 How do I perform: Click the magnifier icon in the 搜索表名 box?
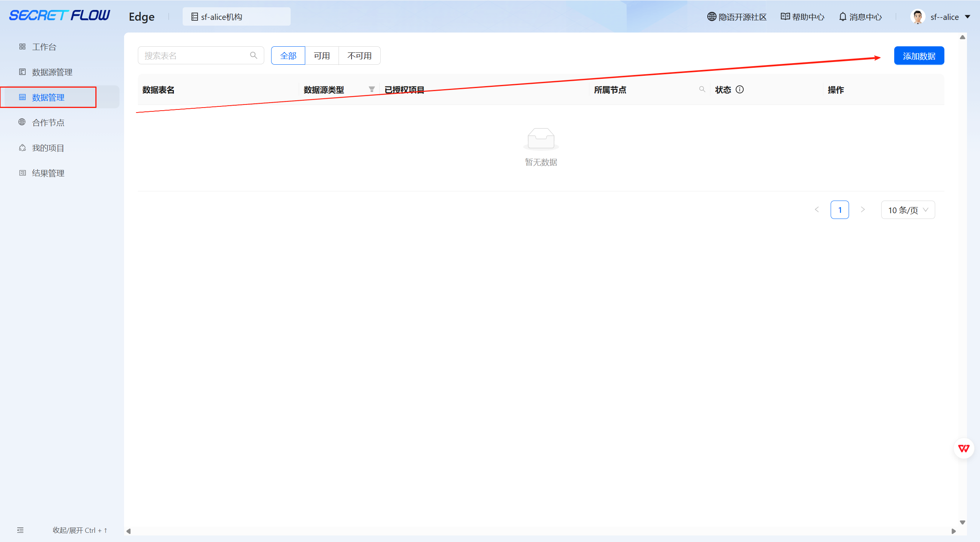coord(254,56)
